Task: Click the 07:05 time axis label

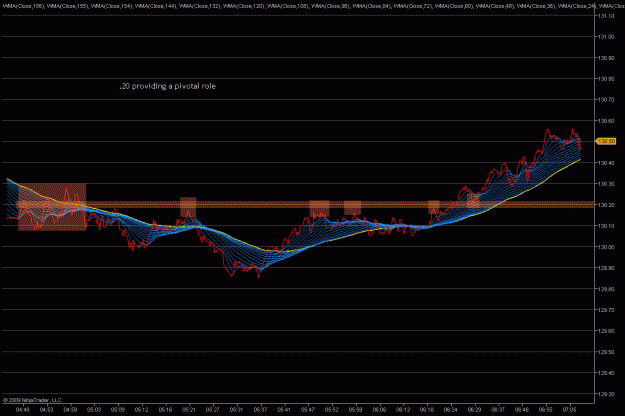Action: (570, 410)
